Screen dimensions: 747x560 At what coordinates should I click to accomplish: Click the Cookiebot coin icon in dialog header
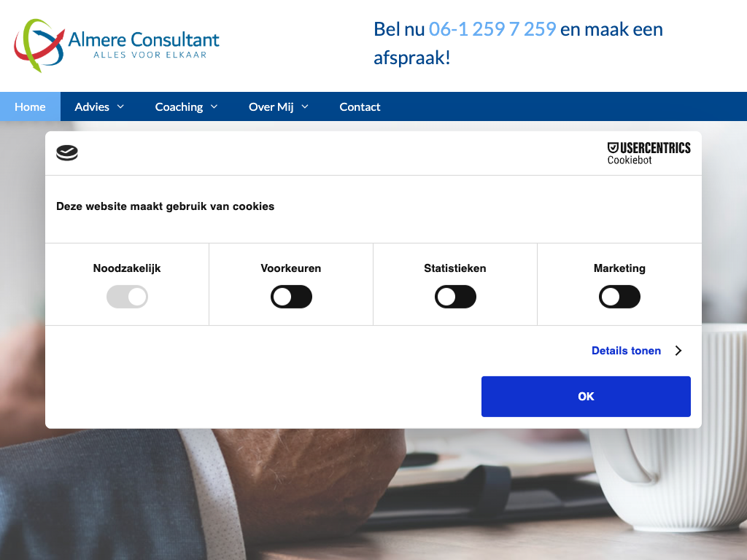click(67, 153)
